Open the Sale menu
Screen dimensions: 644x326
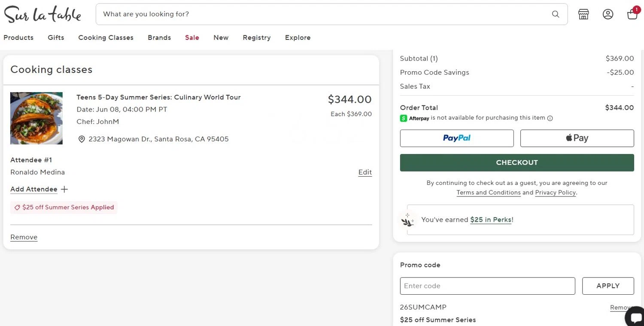(192, 38)
